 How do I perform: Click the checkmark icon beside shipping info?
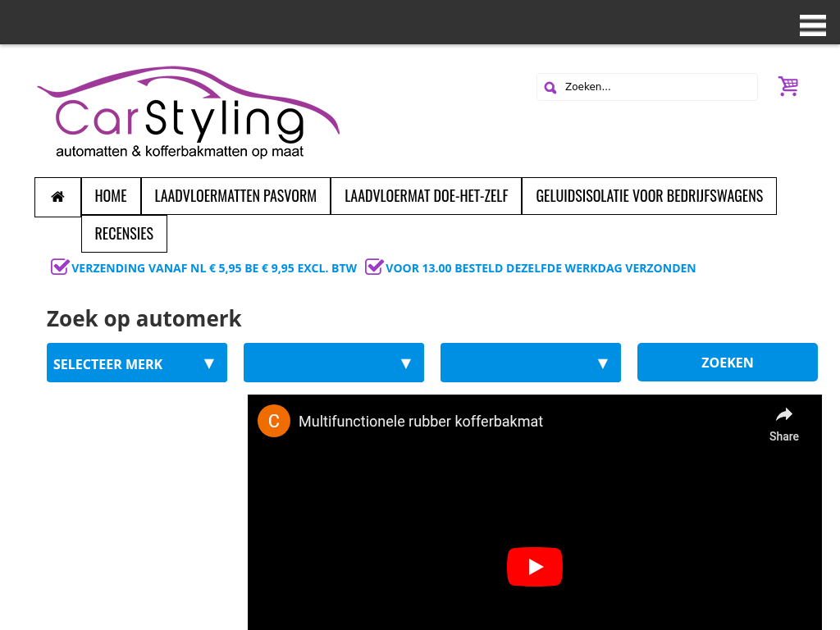pos(60,267)
